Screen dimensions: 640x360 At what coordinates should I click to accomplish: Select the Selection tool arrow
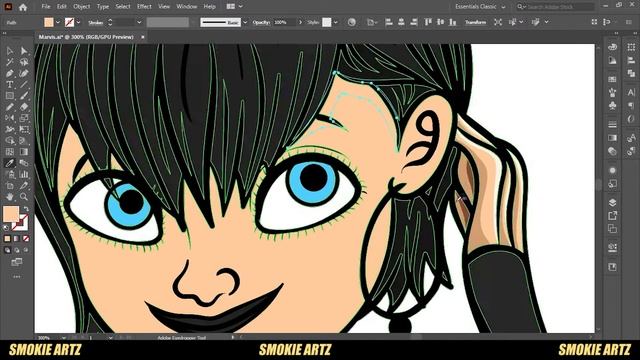10,51
